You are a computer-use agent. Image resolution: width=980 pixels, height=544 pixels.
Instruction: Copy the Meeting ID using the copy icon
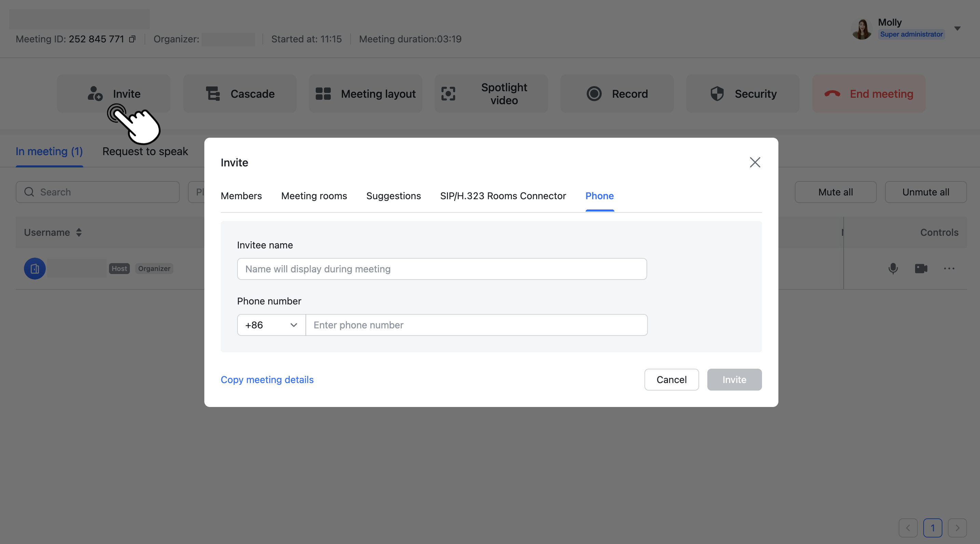[x=132, y=39]
